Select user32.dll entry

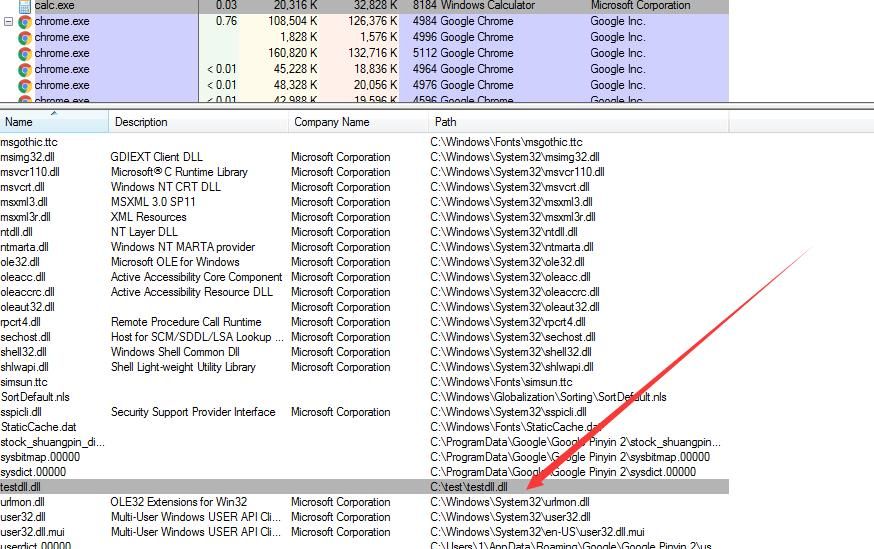pos(23,517)
